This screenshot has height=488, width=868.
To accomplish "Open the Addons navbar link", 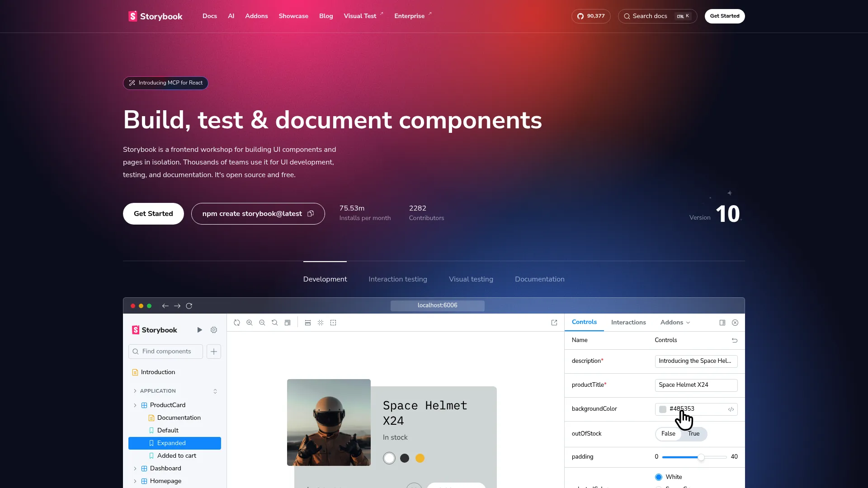I will tap(256, 16).
